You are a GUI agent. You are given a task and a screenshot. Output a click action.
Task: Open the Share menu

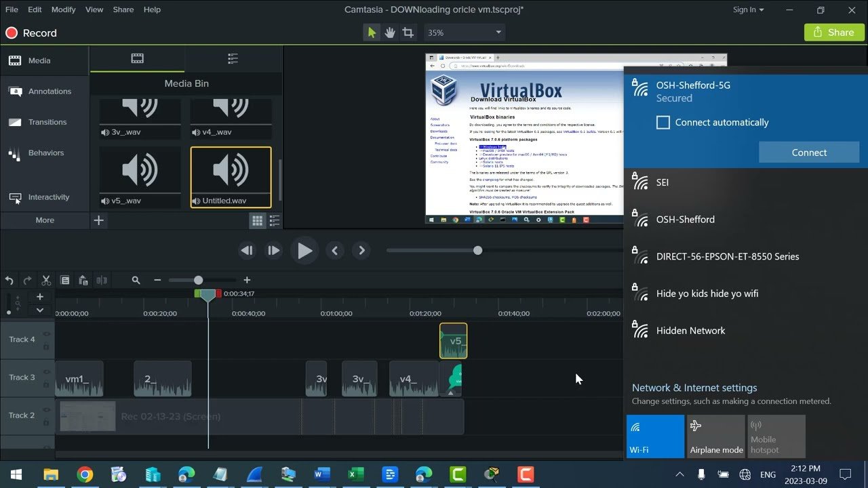(x=123, y=9)
